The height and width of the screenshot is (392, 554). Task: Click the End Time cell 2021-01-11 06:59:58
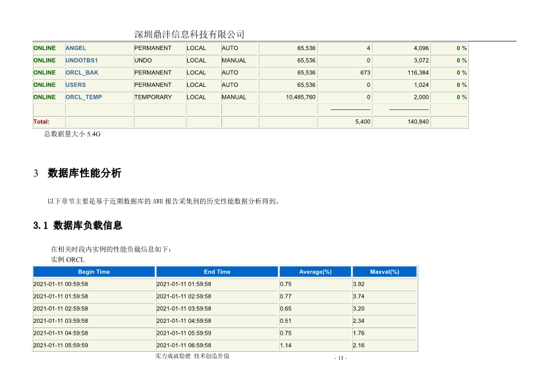point(184,345)
